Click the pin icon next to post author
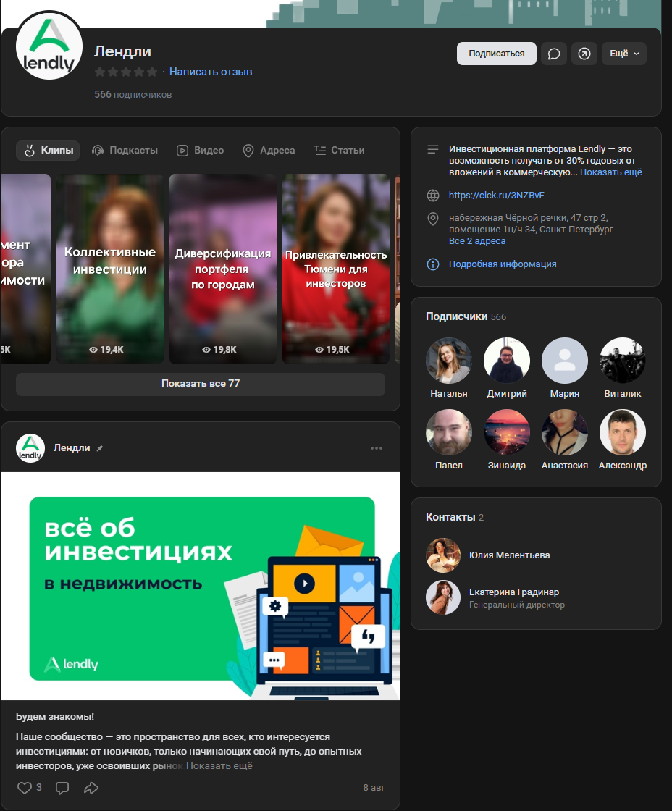 [x=100, y=448]
